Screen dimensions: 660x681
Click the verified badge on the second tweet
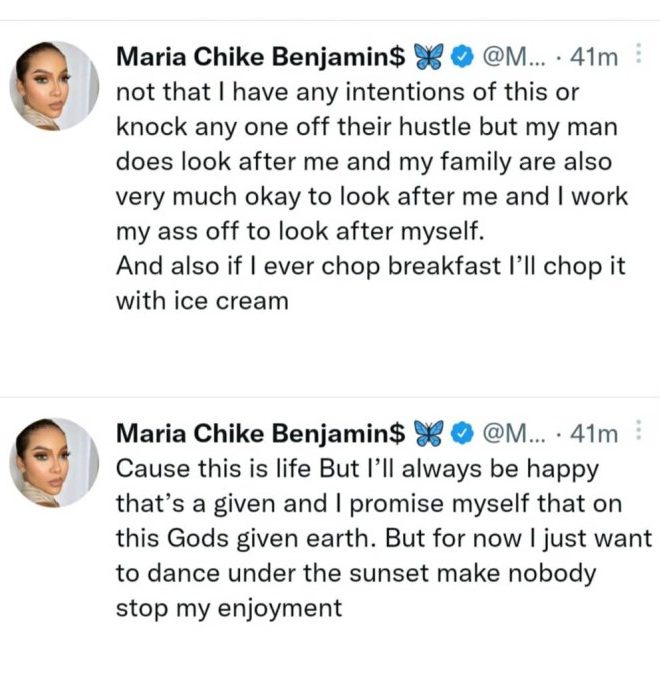point(463,434)
